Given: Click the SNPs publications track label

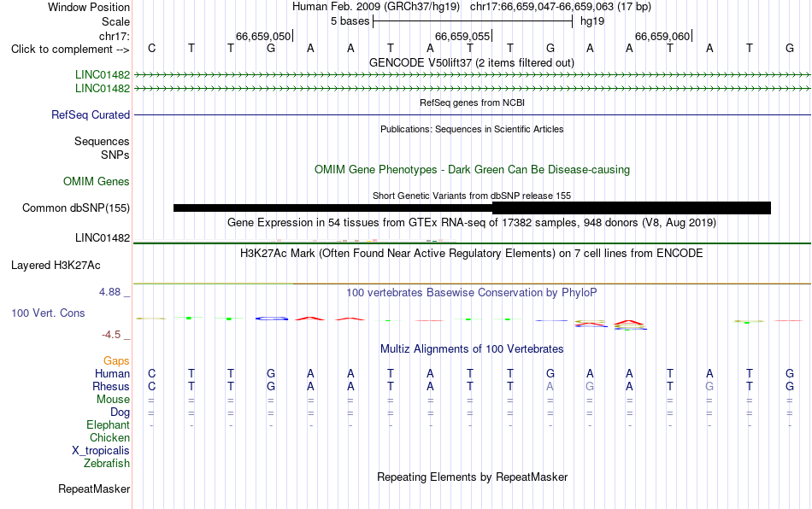Looking at the screenshot, I should [115, 155].
